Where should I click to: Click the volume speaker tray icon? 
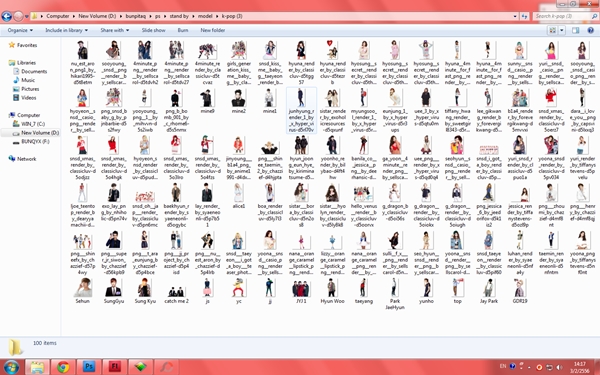(x=559, y=367)
